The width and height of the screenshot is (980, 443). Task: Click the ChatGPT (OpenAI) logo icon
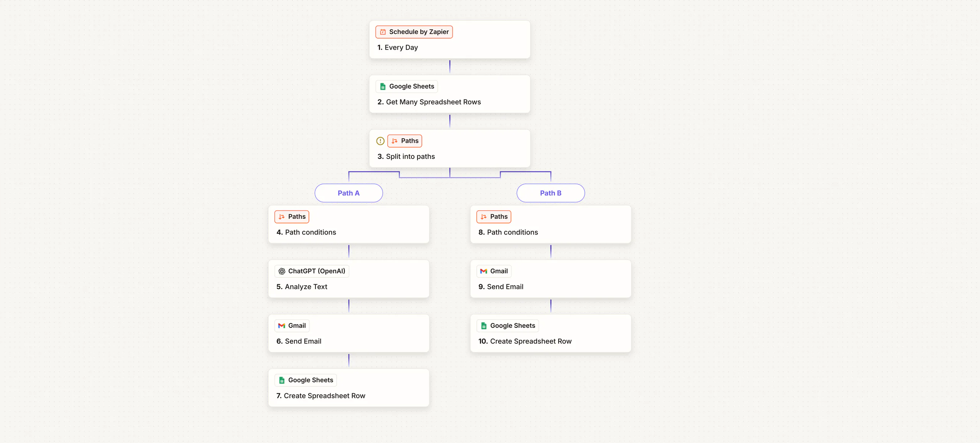click(x=282, y=271)
